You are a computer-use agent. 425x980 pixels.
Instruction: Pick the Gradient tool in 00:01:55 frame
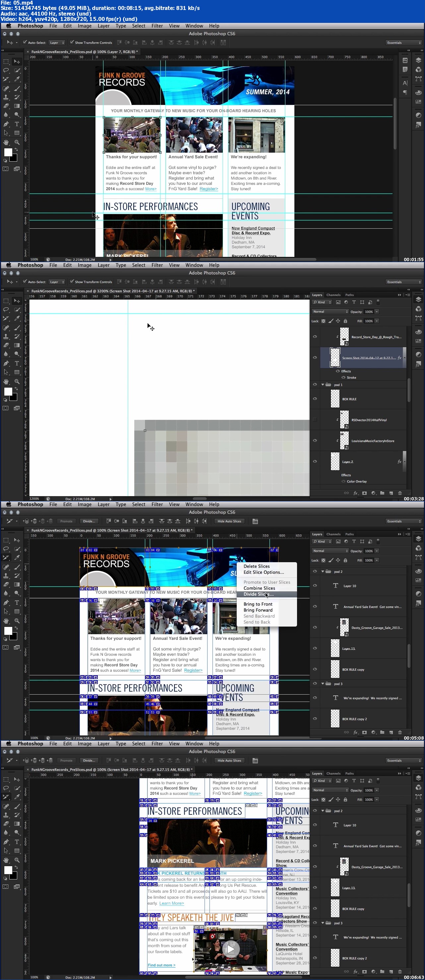17,106
